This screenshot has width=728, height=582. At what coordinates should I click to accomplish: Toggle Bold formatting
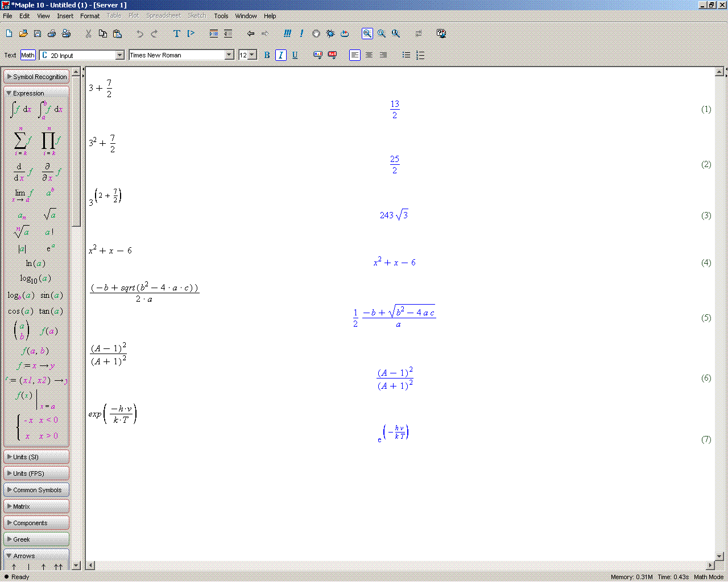[267, 55]
